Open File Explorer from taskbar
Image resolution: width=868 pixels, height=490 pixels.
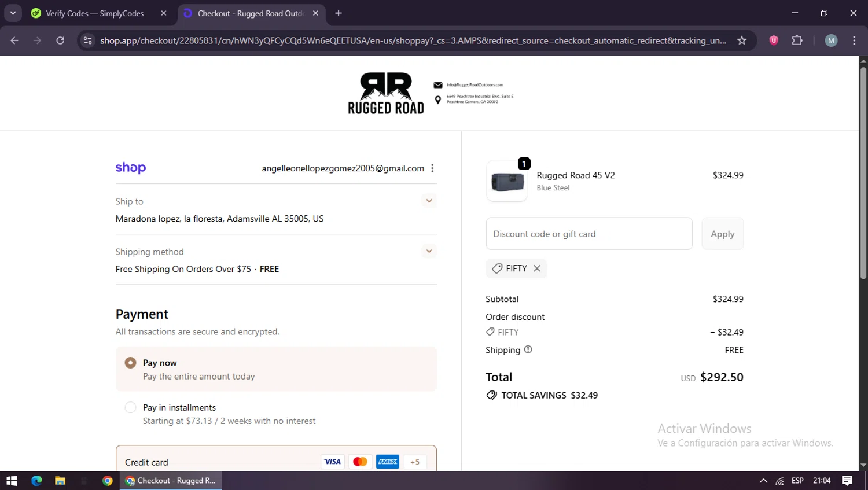coord(60,481)
